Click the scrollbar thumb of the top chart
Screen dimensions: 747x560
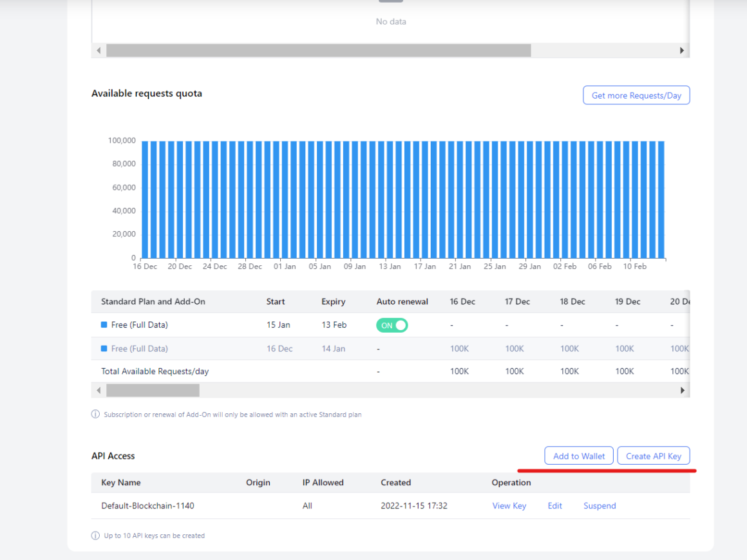[x=319, y=50]
